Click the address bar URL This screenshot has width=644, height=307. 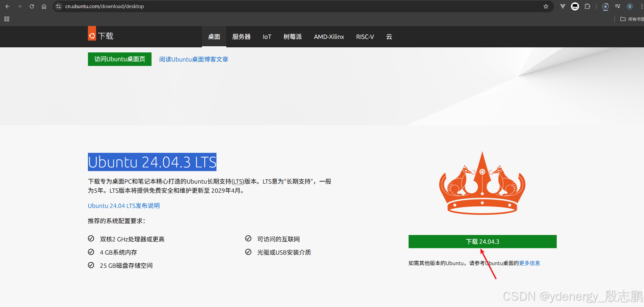105,6
